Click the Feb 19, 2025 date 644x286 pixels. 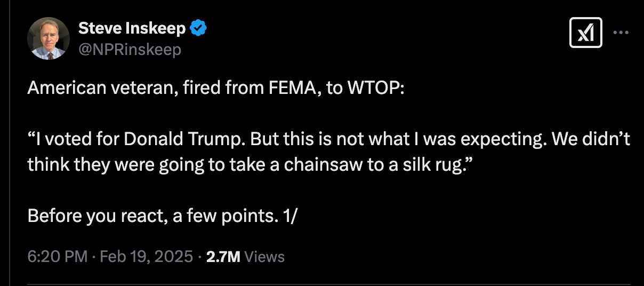click(145, 257)
